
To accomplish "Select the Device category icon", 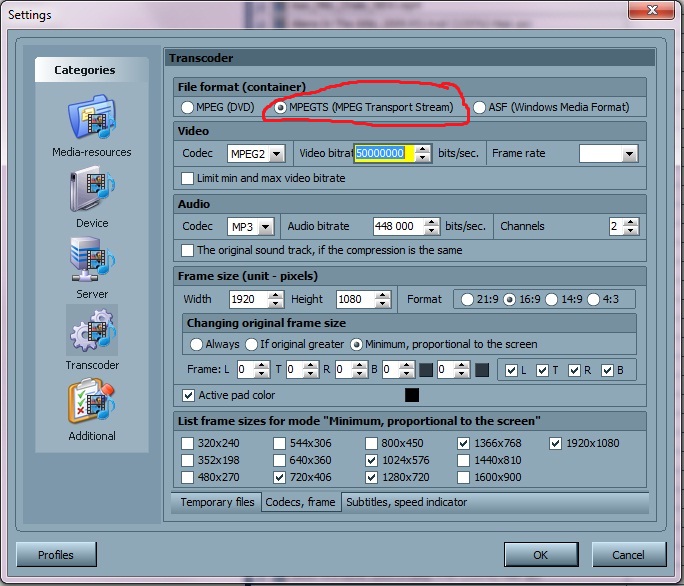I will (92, 190).
